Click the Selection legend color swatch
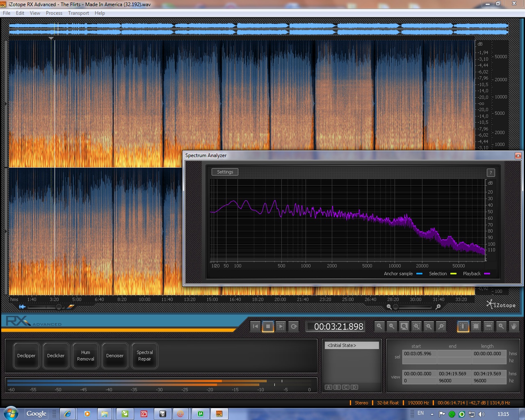 coord(453,274)
